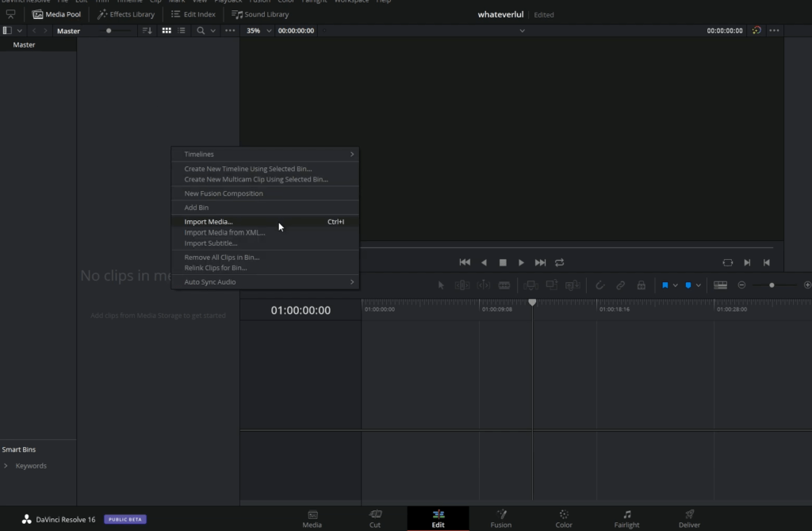Toggle the Effects Library panel
812x531 pixels.
126,14
